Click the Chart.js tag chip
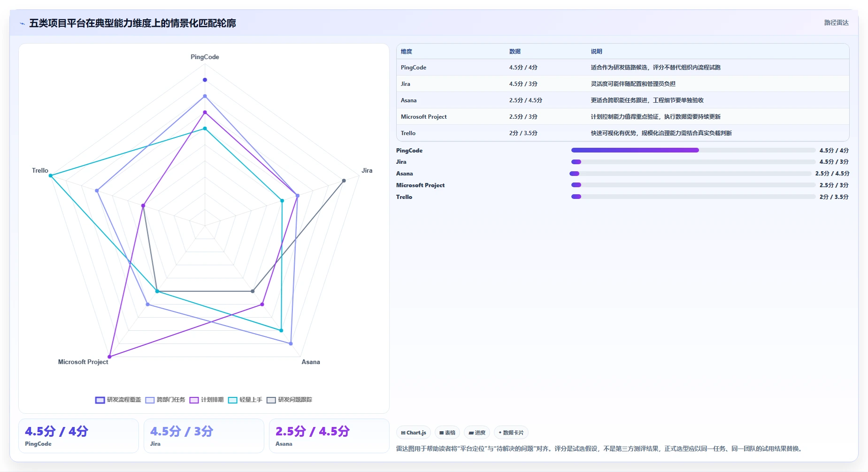Image resolution: width=868 pixels, height=472 pixels. [x=414, y=433]
